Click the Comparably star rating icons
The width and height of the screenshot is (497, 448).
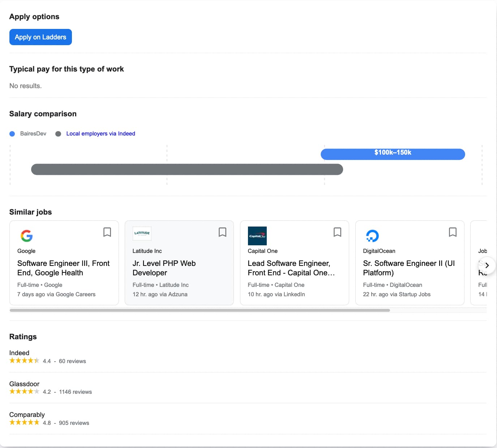tap(24, 422)
